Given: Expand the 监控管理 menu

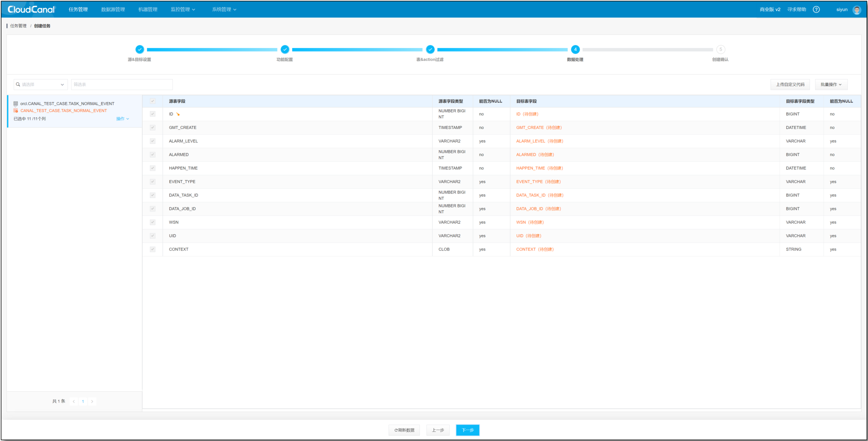Looking at the screenshot, I should click(x=183, y=9).
